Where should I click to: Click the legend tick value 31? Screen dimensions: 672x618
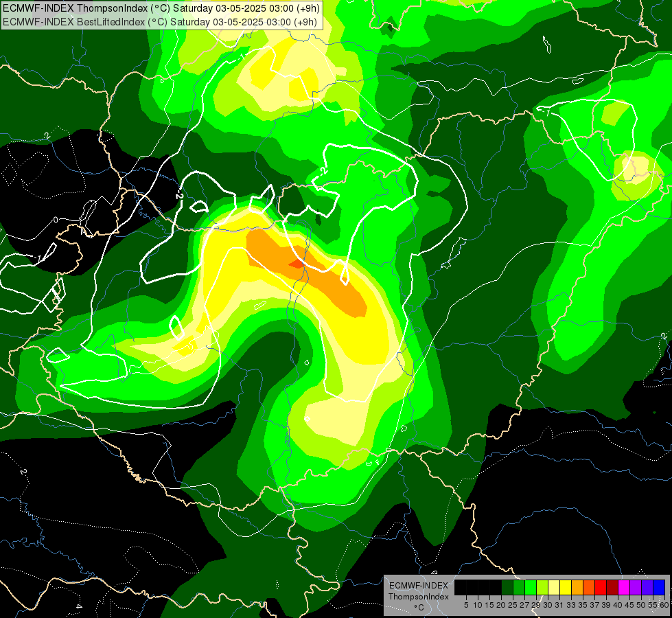point(559,605)
